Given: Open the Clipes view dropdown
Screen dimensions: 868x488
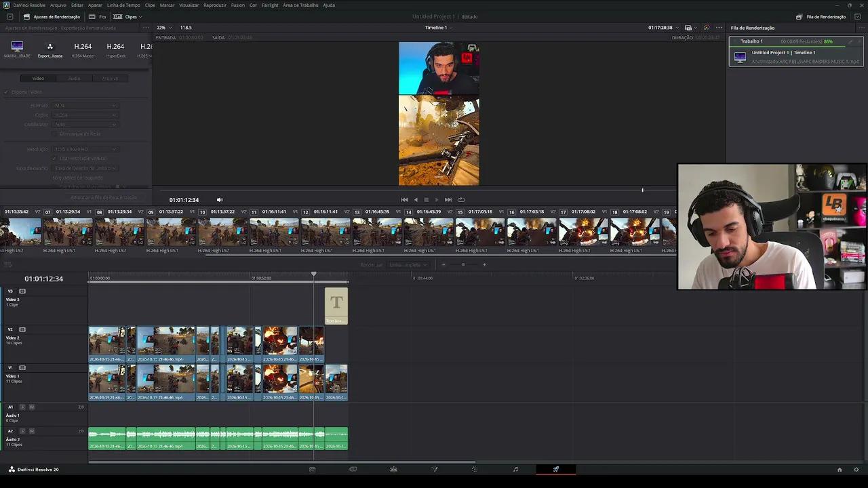Looking at the screenshot, I should (127, 16).
